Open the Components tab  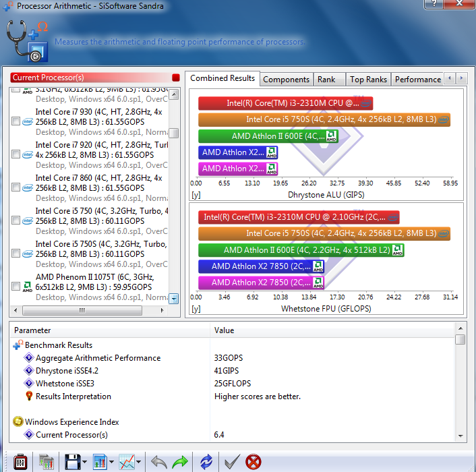click(x=286, y=80)
